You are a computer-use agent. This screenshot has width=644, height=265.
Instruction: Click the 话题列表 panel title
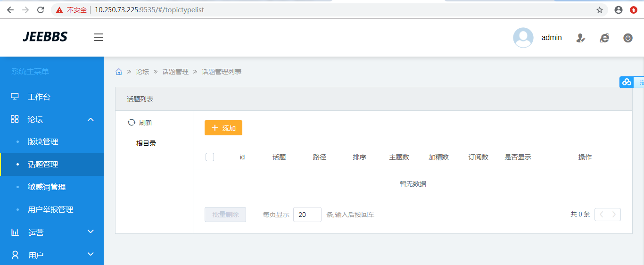pyautogui.click(x=140, y=99)
